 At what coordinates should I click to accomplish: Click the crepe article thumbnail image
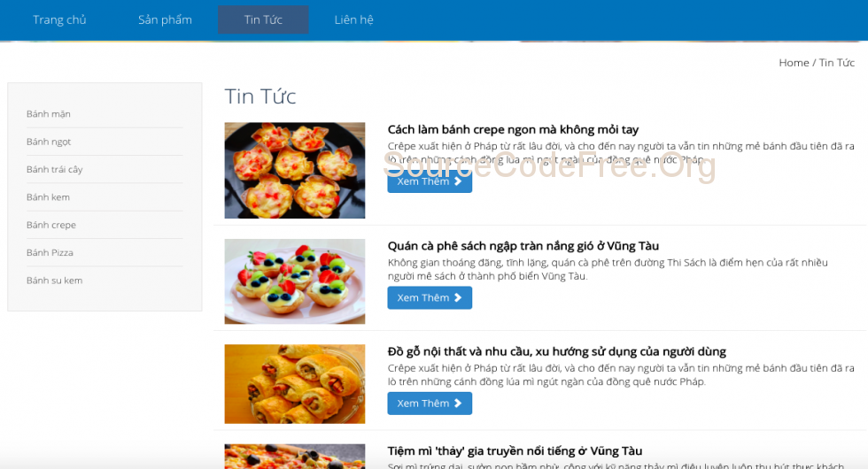click(294, 170)
